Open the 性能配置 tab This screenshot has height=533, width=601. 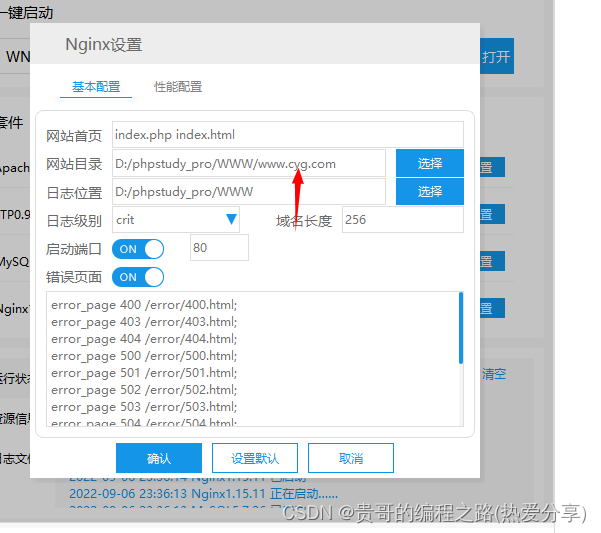coord(178,87)
